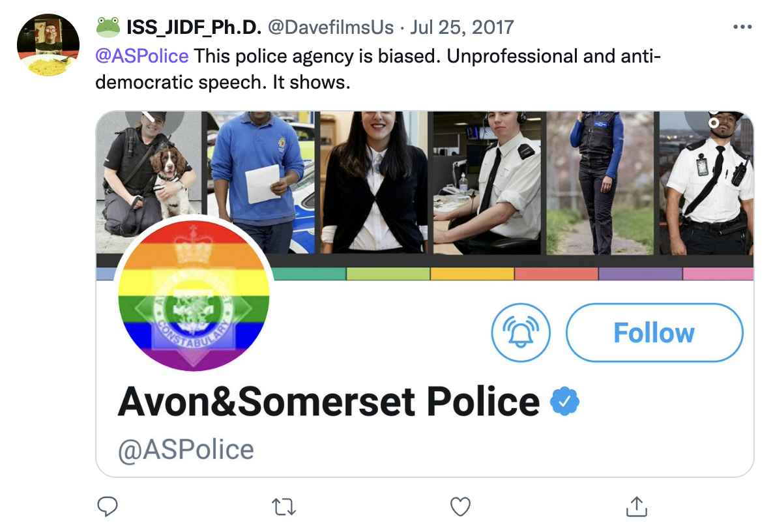Click the Avon&Somerset Police title
773x532 pixels.
point(328,402)
